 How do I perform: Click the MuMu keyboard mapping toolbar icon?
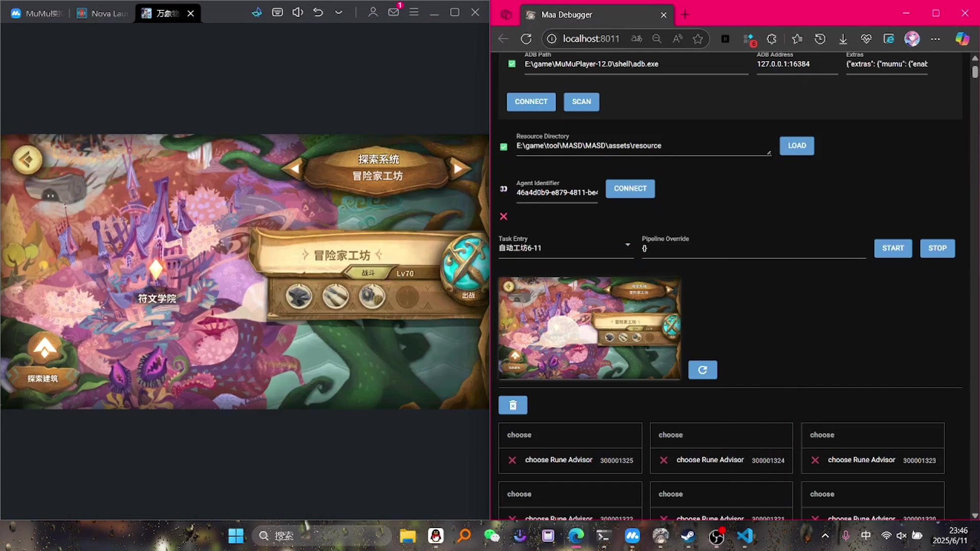tap(277, 12)
